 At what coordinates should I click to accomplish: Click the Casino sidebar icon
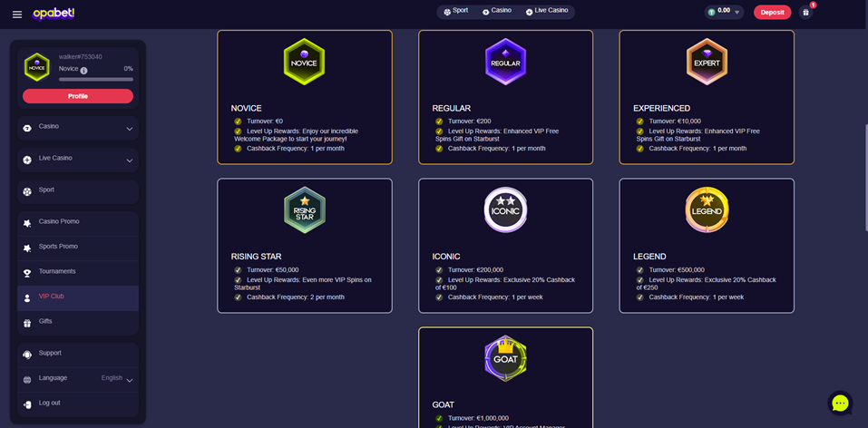pyautogui.click(x=27, y=128)
